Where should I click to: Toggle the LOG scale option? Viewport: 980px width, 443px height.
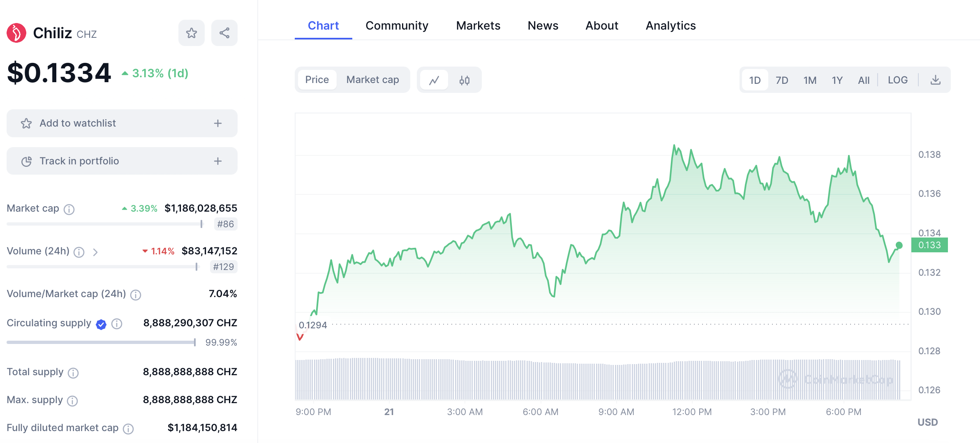tap(897, 80)
